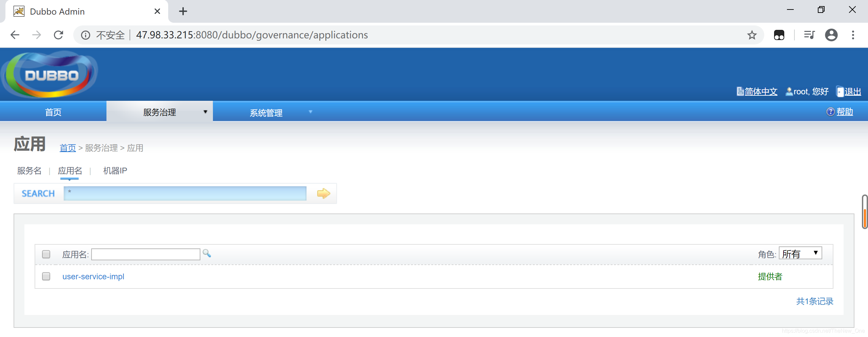Image resolution: width=868 pixels, height=337 pixels.
Task: Expand the 系统管理 menu arrow
Action: [x=310, y=112]
